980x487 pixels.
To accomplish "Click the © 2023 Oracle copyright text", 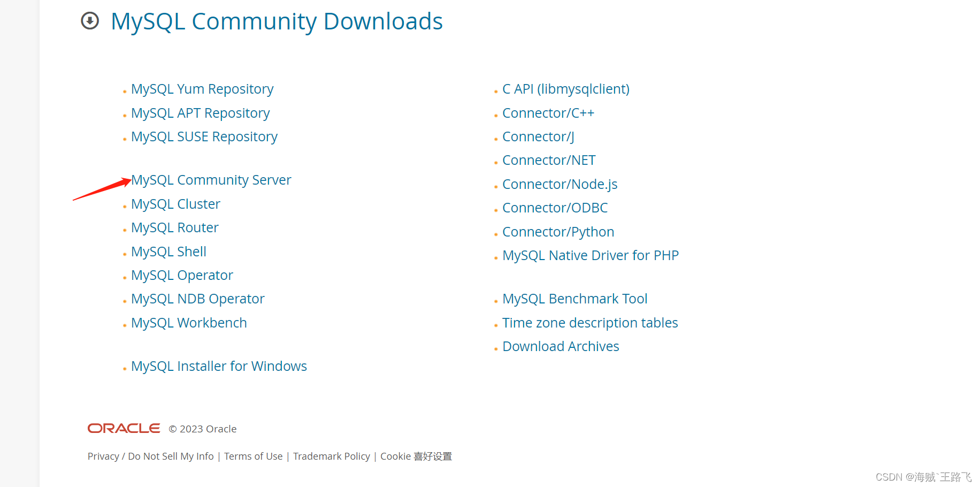I will tap(203, 429).
